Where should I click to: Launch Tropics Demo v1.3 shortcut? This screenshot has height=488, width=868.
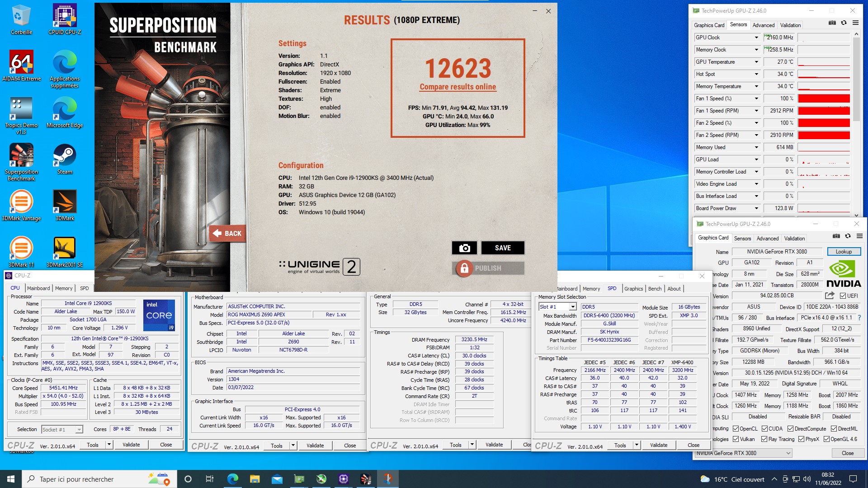21,116
